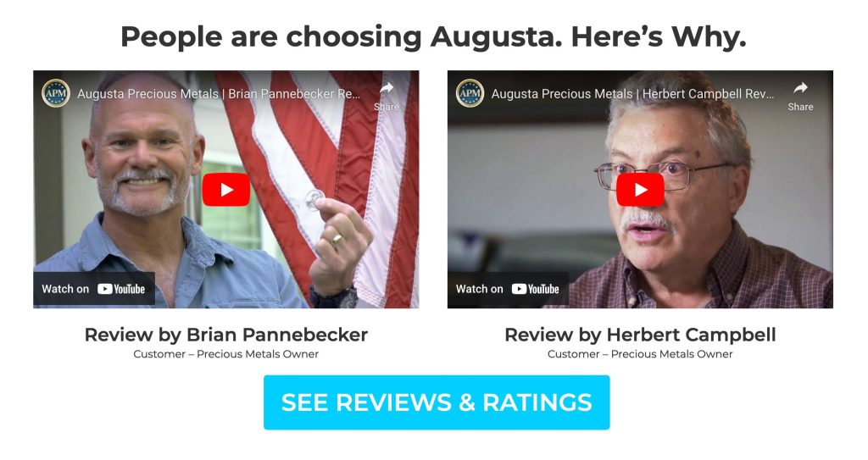Click the YouTube logo on Brian's video
Image resolution: width=868 pixels, height=460 pixels.
[121, 289]
